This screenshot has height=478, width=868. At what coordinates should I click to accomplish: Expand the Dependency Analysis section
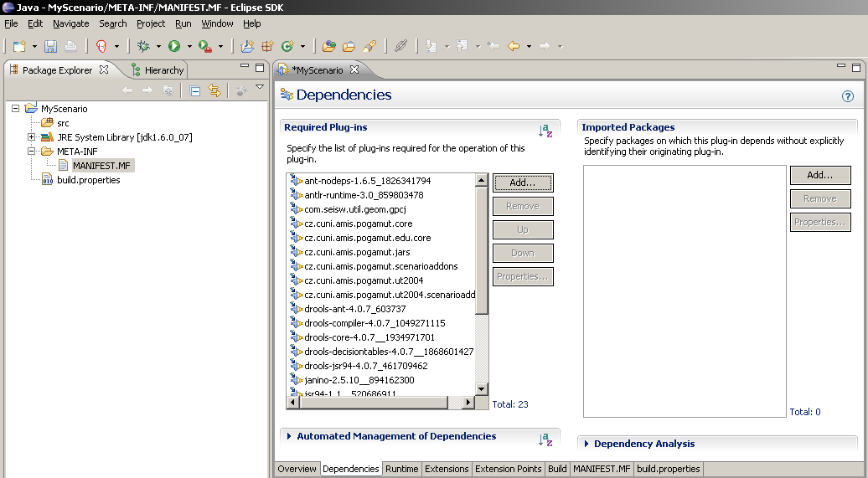tap(586, 444)
